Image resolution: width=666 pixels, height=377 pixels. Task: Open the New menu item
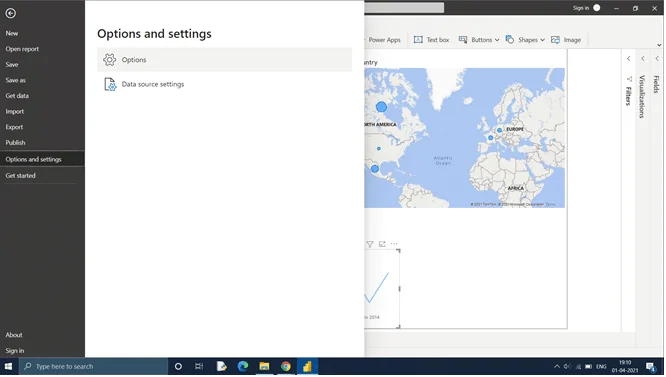point(11,33)
